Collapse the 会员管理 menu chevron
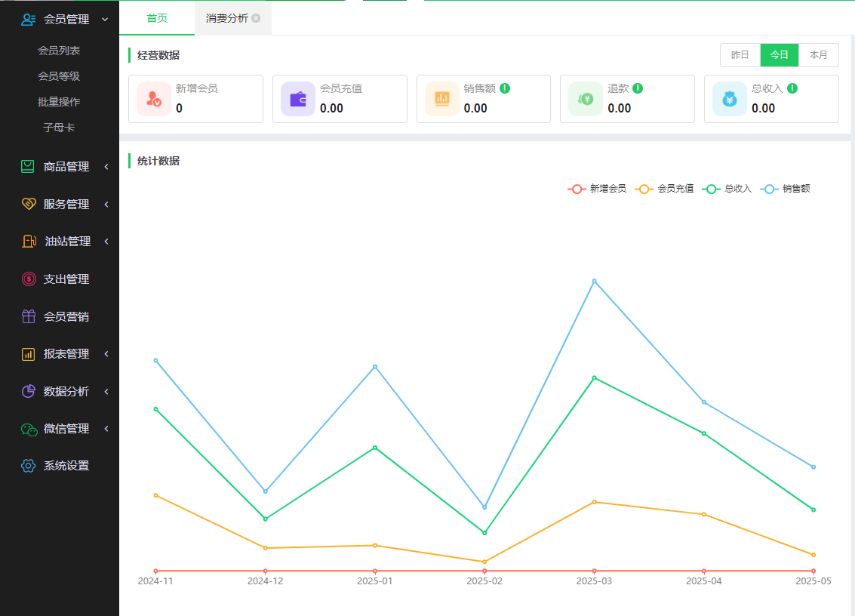The width and height of the screenshot is (855, 616). pos(105,20)
